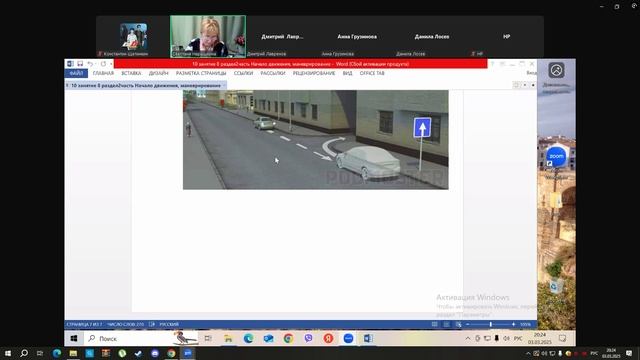Click the РУС language indicator on shared taskbar
640x360 pixels.
point(518,338)
